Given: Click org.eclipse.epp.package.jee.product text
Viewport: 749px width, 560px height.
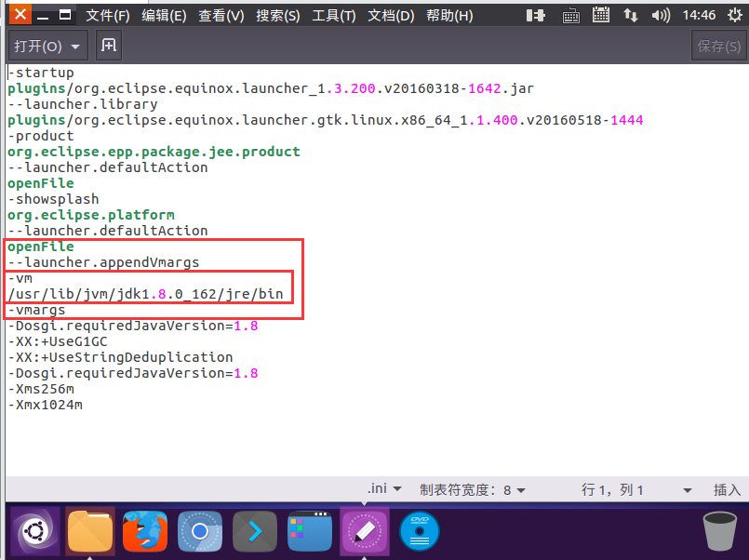Looking at the screenshot, I should pos(154,152).
